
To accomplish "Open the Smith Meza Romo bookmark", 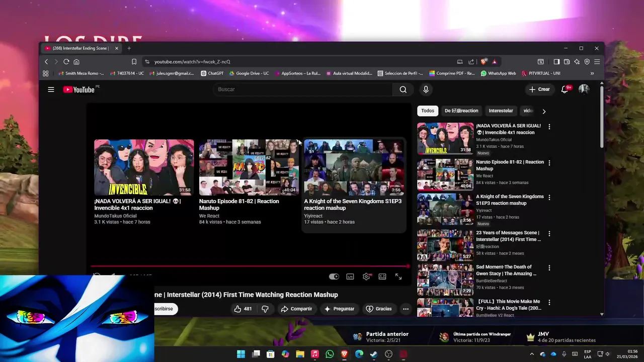I will coord(81,73).
